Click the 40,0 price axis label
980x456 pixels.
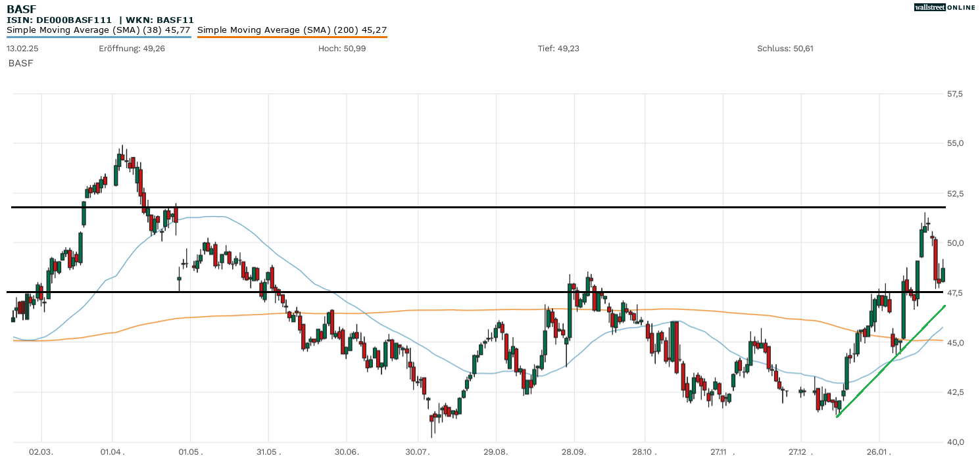(x=954, y=442)
